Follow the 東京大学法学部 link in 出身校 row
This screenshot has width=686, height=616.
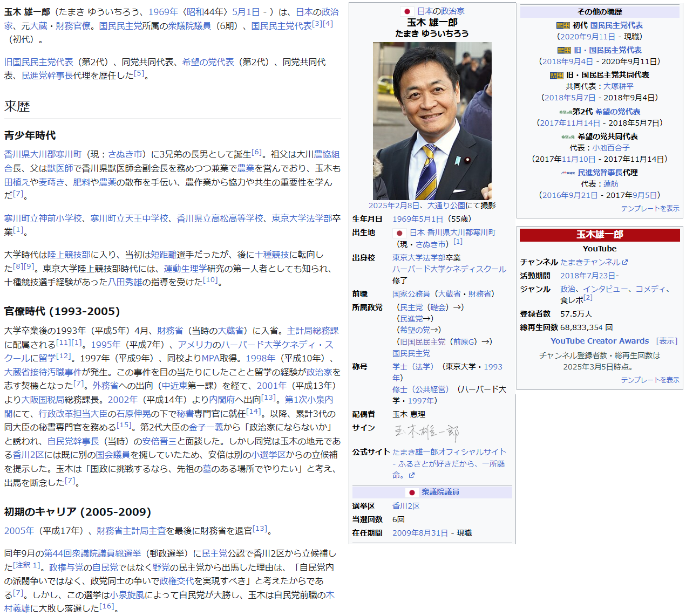[419, 258]
